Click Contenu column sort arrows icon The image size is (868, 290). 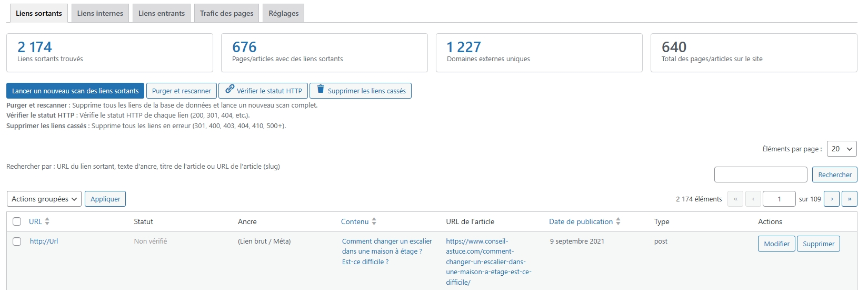pos(374,221)
